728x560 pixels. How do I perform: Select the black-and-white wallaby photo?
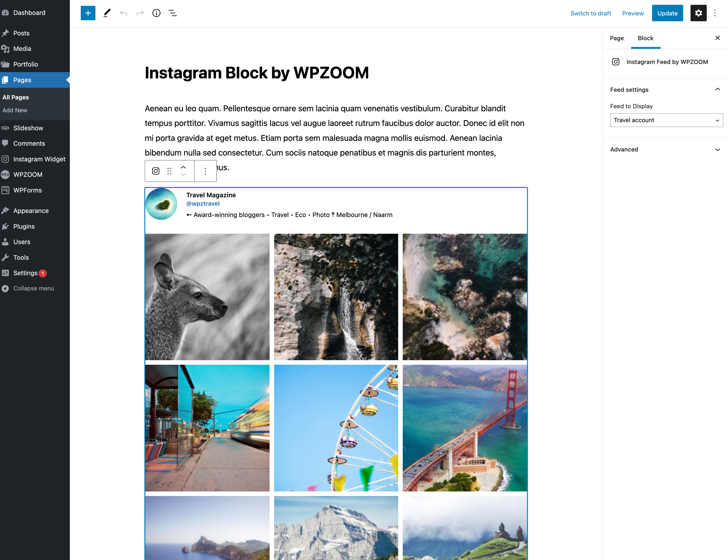click(207, 297)
